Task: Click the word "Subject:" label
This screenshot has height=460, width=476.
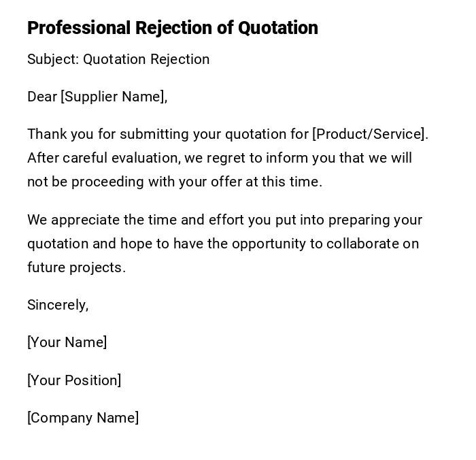Action: click(x=53, y=59)
